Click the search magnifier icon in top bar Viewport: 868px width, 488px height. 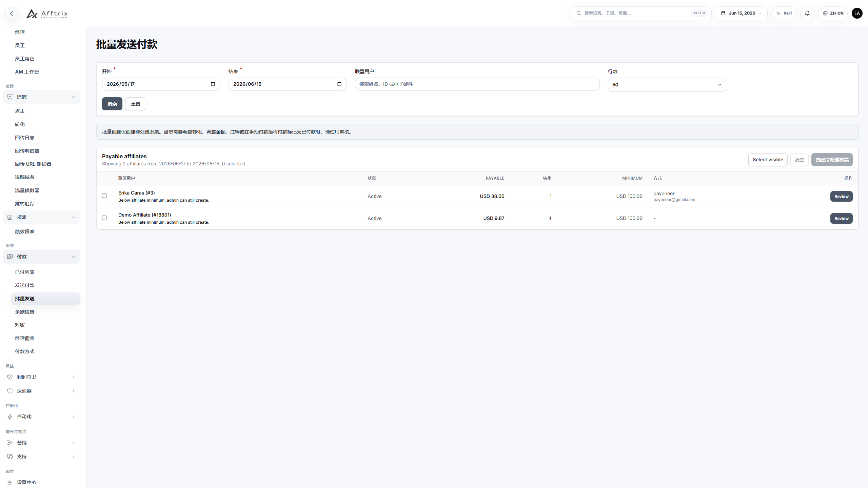coord(579,13)
